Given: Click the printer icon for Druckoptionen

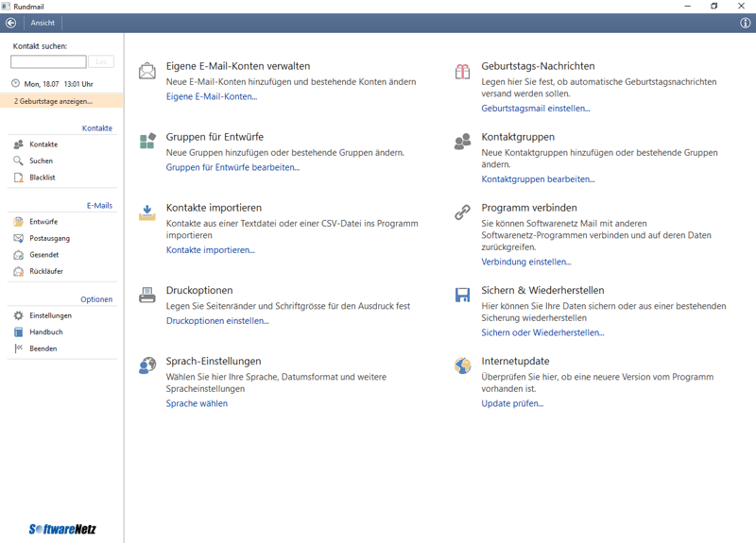Looking at the screenshot, I should click(x=147, y=296).
